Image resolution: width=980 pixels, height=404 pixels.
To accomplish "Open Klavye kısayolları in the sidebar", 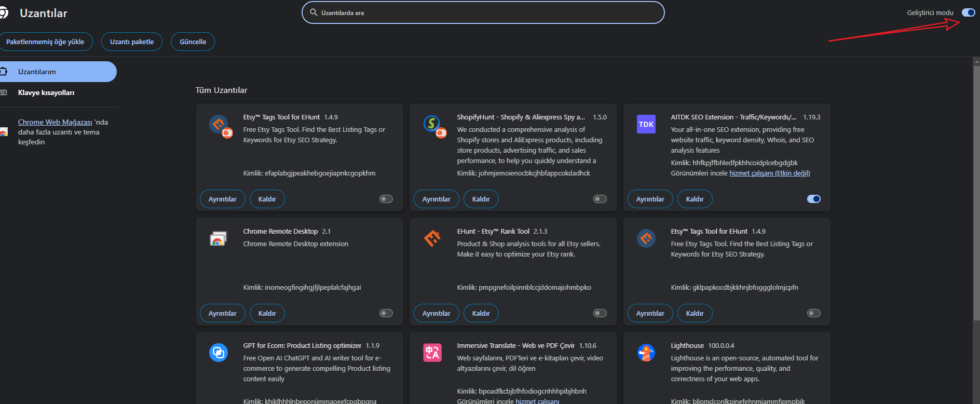I will click(x=46, y=92).
